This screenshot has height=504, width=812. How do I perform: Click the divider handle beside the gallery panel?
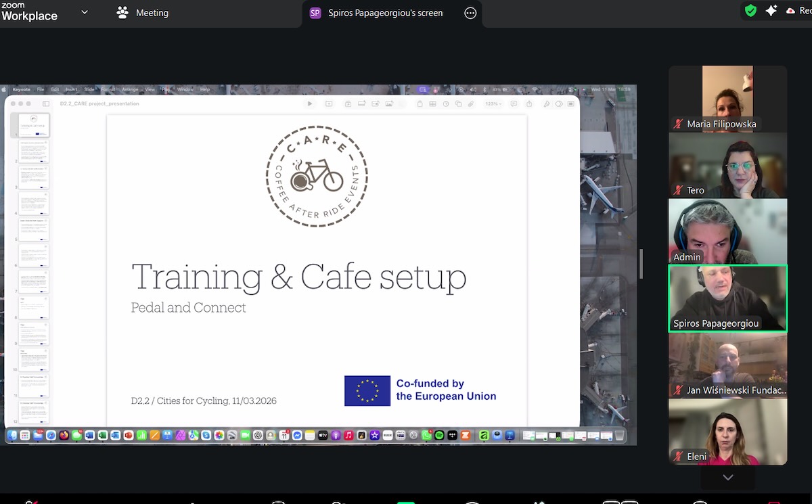[641, 264]
